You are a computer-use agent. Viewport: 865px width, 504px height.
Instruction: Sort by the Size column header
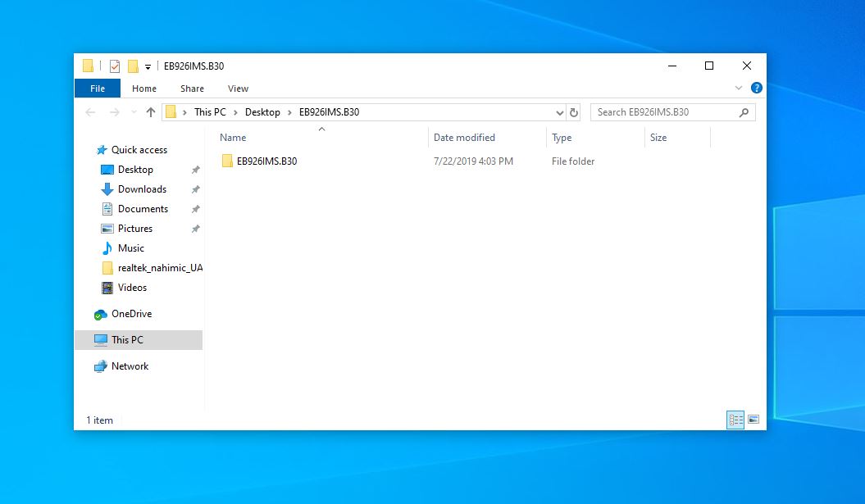click(658, 138)
